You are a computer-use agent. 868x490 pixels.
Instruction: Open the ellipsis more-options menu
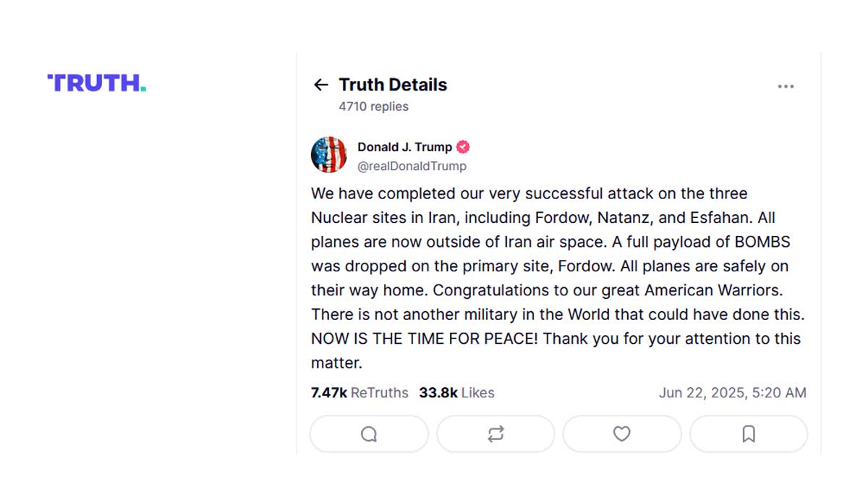coord(786,85)
